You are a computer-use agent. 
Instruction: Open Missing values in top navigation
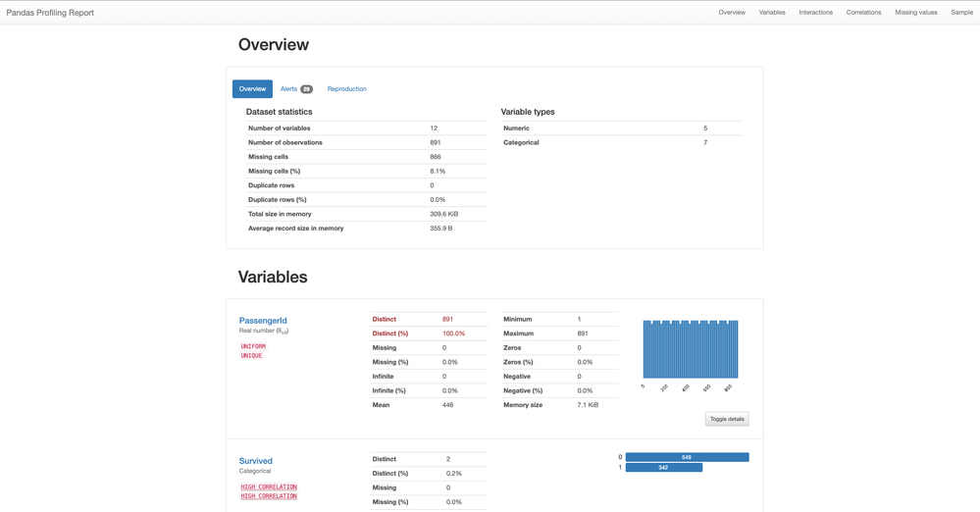pyautogui.click(x=915, y=13)
